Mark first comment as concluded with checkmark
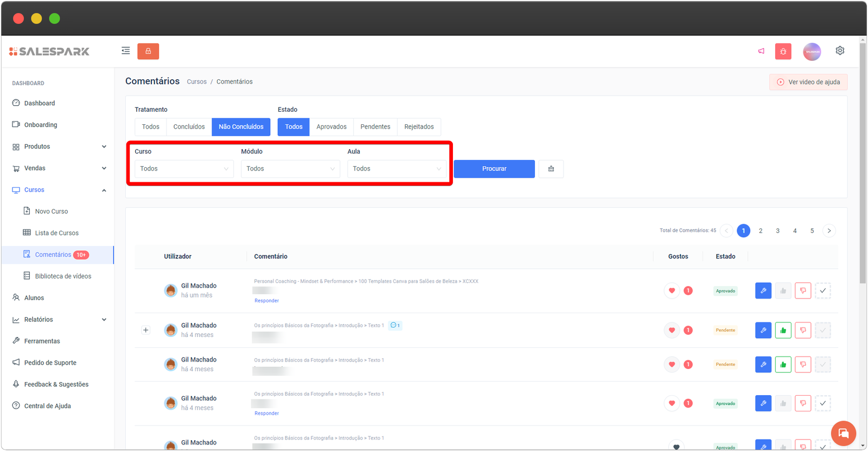This screenshot has width=868, height=451. pyautogui.click(x=822, y=291)
